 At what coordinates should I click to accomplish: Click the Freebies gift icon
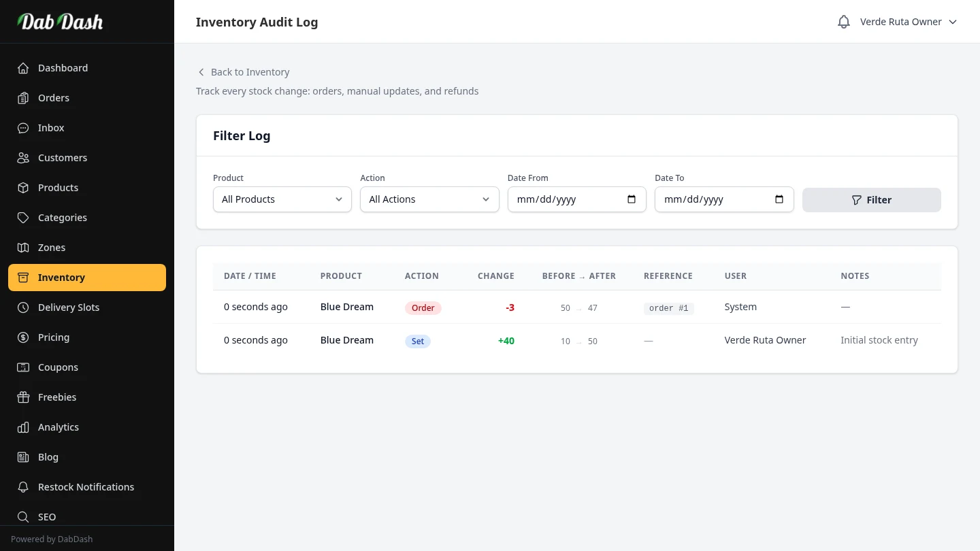[23, 397]
